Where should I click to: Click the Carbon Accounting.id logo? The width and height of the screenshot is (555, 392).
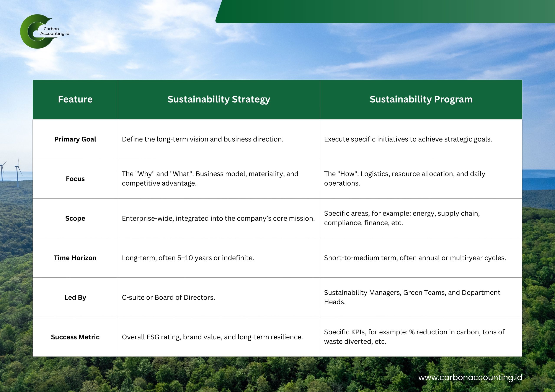click(44, 31)
